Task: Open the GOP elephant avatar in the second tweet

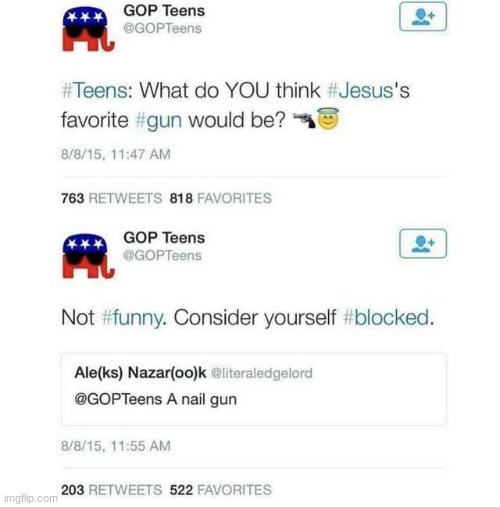Action: (x=88, y=257)
